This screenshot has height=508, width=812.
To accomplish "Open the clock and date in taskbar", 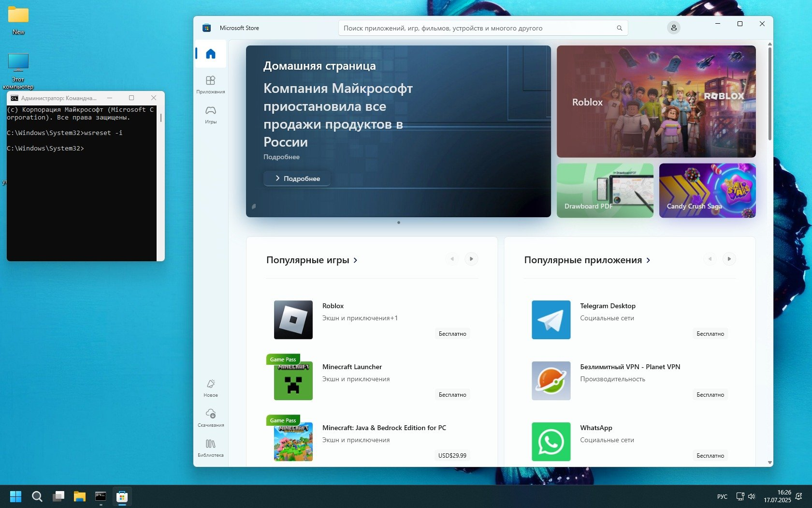I will [x=777, y=496].
